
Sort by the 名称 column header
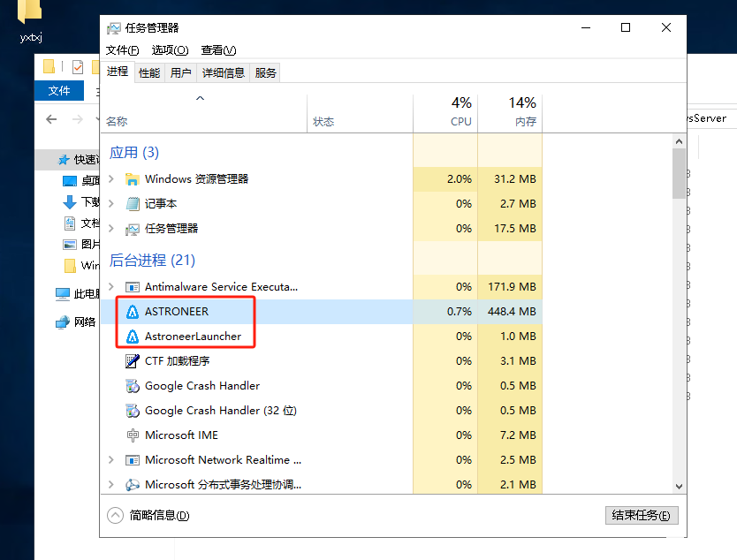[x=203, y=113]
